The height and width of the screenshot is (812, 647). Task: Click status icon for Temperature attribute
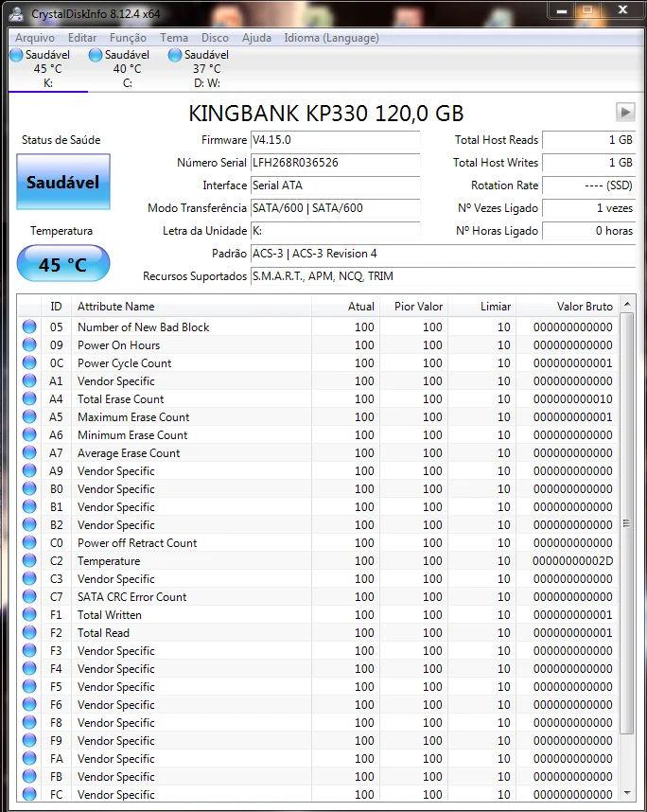(x=29, y=560)
